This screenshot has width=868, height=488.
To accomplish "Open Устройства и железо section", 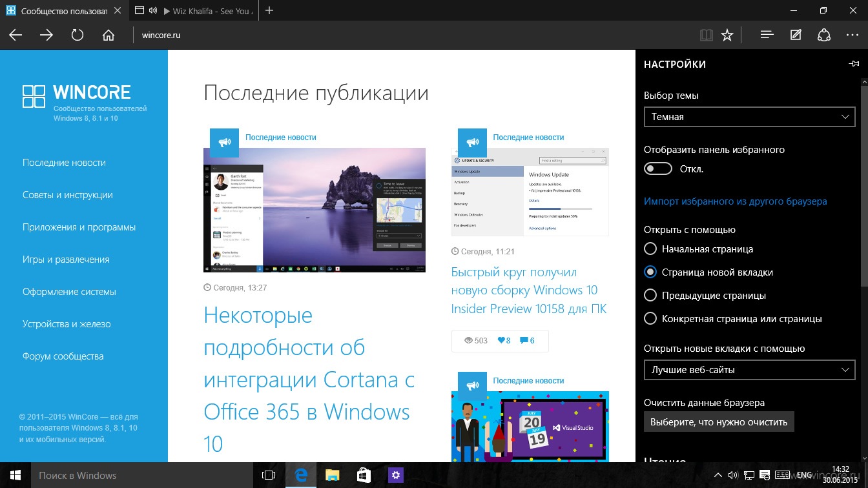I will (67, 324).
